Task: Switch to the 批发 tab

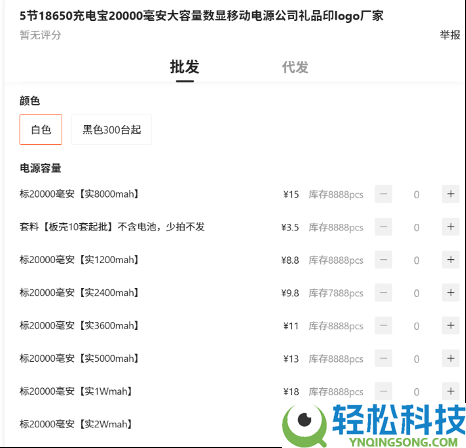Action: tap(185, 67)
